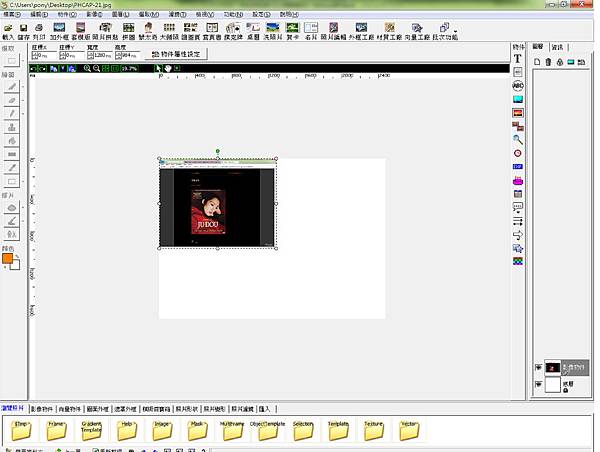This screenshot has height=452, width=600.
Task: Click the width (寬度) input field
Action: (99, 56)
